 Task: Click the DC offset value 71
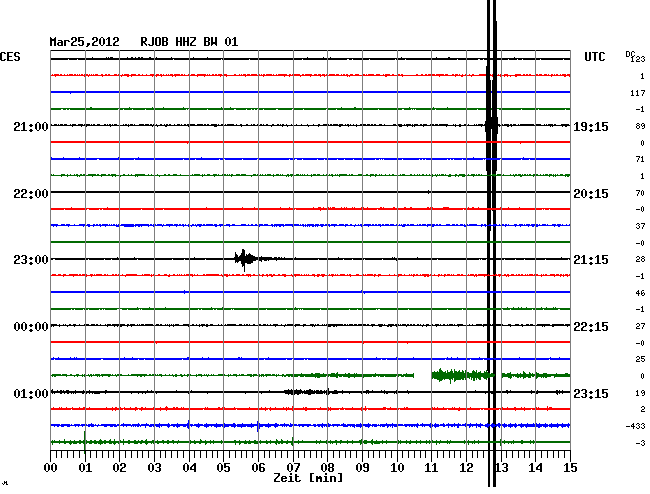coord(640,159)
